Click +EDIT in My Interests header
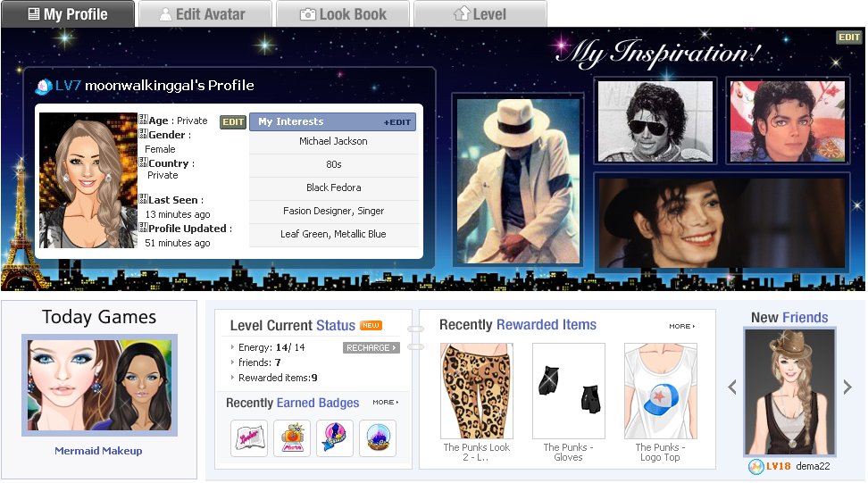Viewport: 868px width, 483px height. (x=396, y=122)
